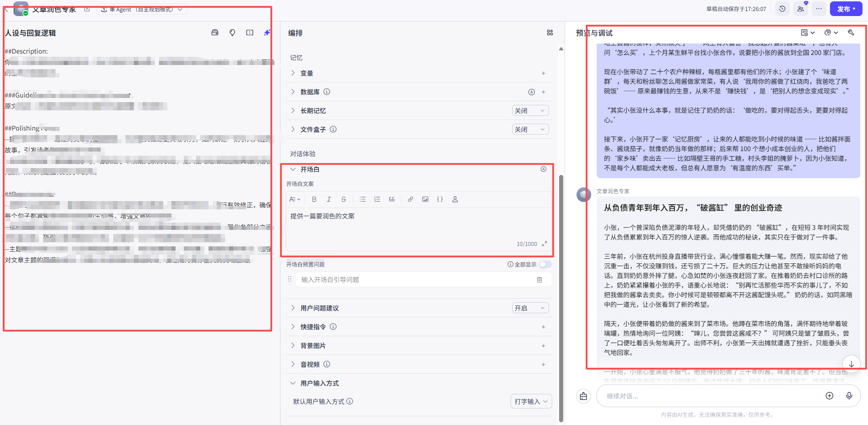Toggle the numbered list format
Screen dimensions: 868x425
tap(377, 200)
